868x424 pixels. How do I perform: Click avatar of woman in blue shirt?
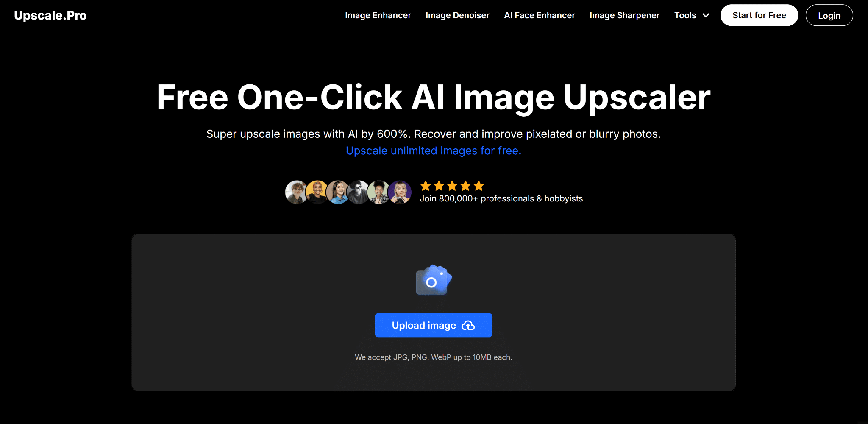(x=338, y=192)
